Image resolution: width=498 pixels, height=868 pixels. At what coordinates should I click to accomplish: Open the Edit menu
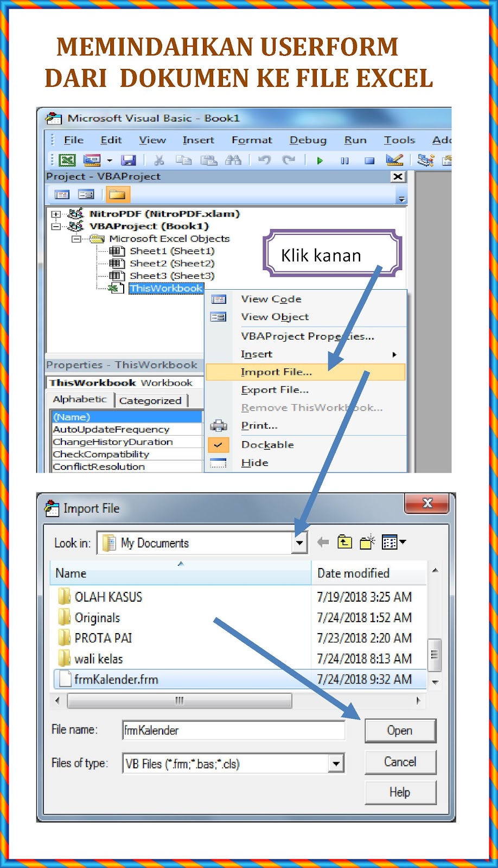111,140
